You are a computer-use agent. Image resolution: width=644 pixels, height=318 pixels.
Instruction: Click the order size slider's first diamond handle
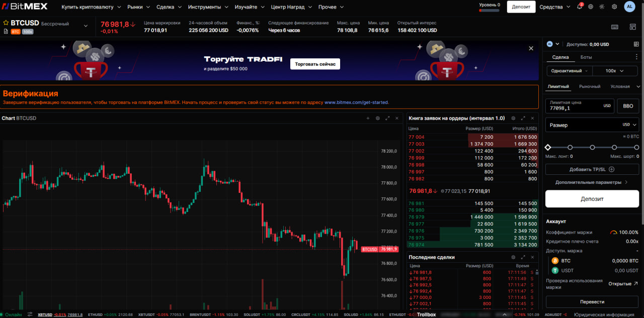coord(548,147)
